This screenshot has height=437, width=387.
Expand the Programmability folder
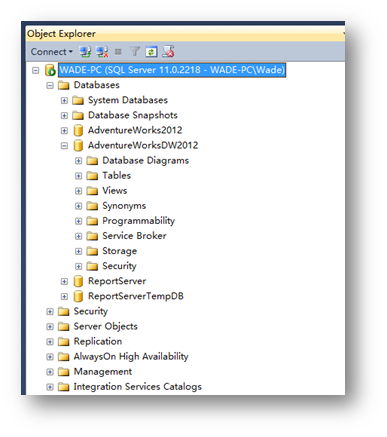78,221
